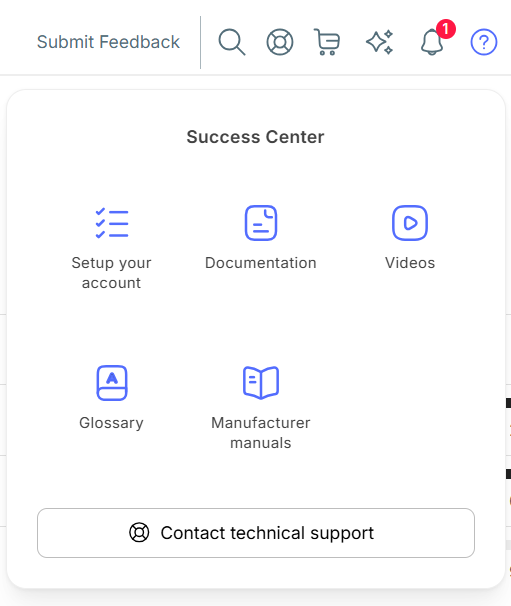Click the magnifying glass search icon

pyautogui.click(x=232, y=42)
